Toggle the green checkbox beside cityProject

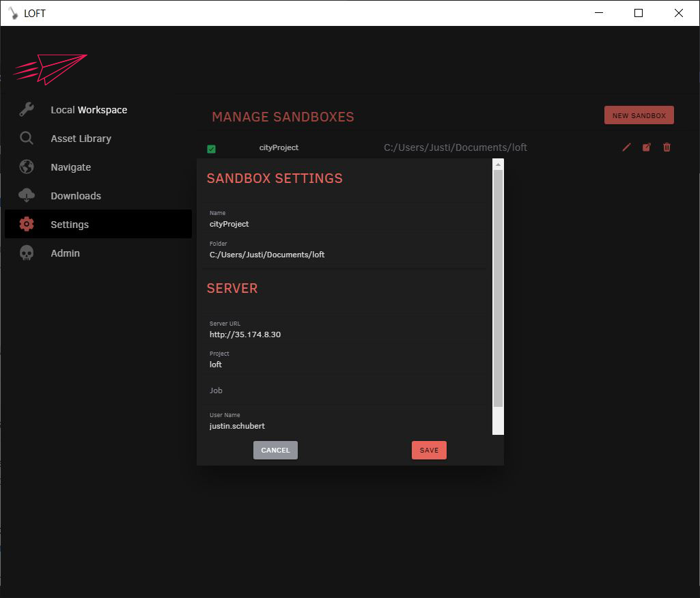pos(211,148)
